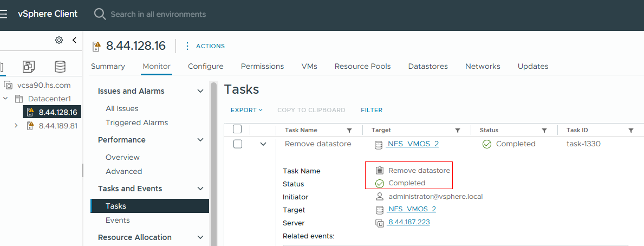Open the 8.44.187.223 server link
Screen dimensions: 644x246
pos(408,223)
